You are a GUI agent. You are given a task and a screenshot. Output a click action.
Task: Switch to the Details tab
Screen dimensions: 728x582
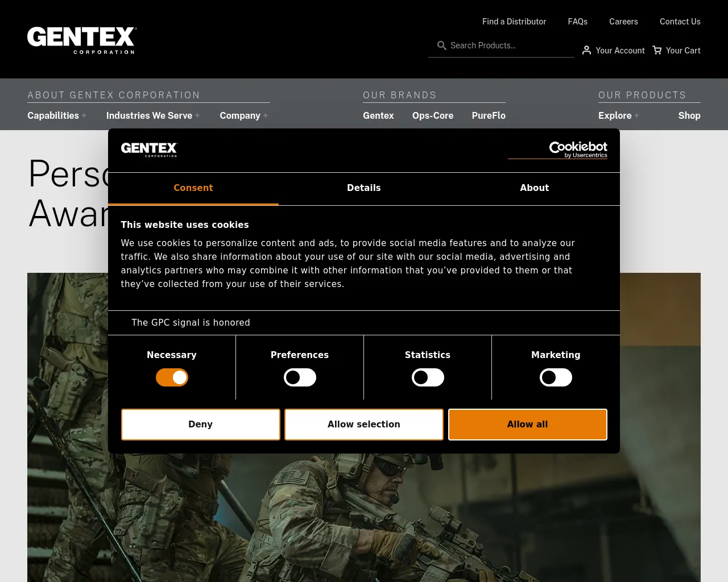point(364,188)
